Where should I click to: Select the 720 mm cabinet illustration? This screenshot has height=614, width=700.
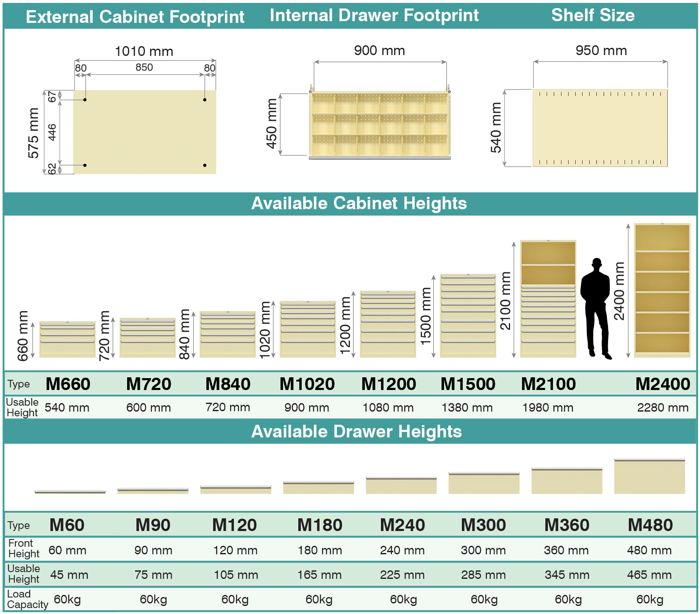147,337
